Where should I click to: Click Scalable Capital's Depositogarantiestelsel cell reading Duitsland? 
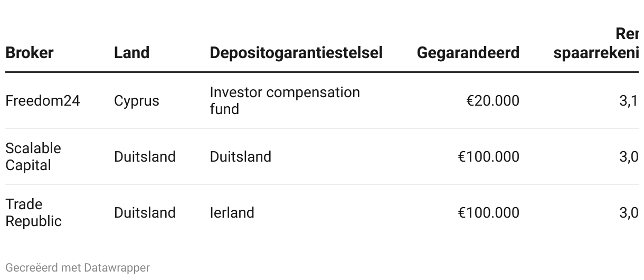click(240, 157)
